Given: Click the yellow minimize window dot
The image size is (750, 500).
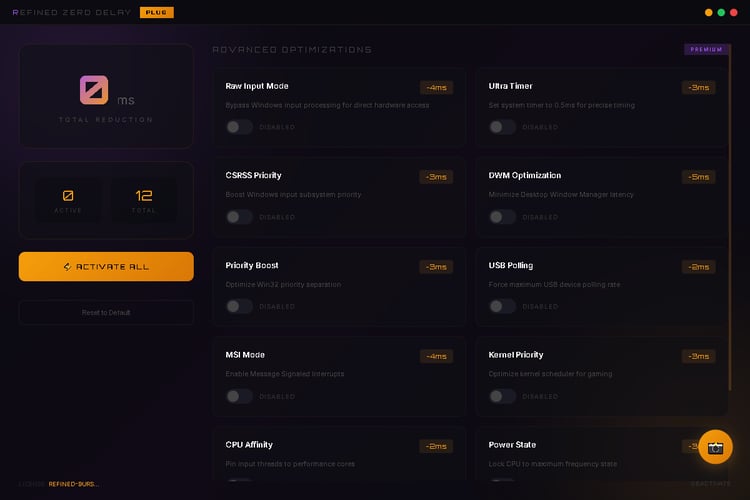Looking at the screenshot, I should pos(709,13).
